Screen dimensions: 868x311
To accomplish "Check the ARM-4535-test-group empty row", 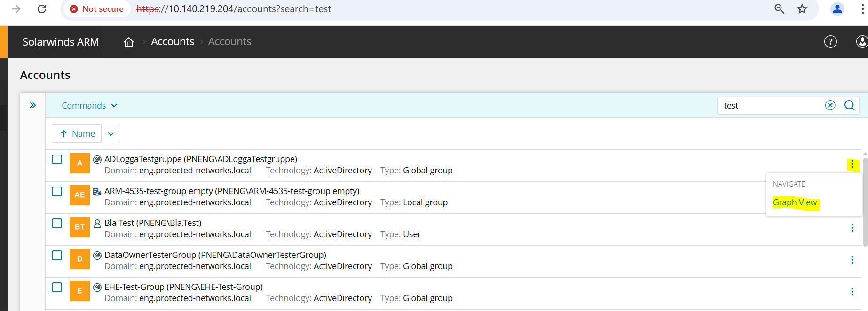I will 57,192.
